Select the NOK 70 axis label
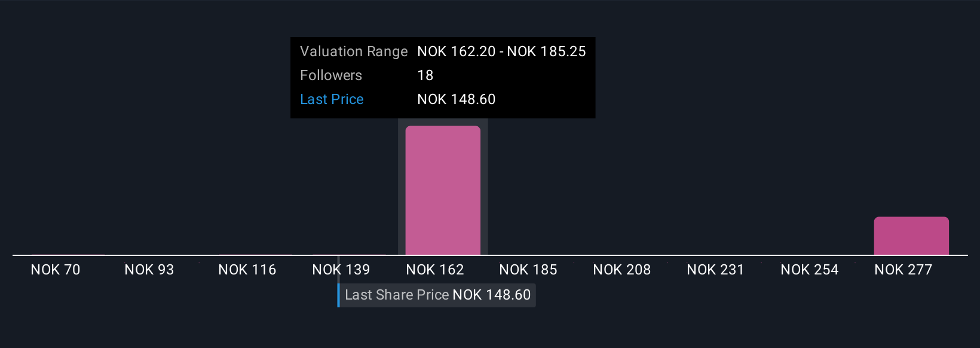The width and height of the screenshot is (980, 348). [x=56, y=270]
